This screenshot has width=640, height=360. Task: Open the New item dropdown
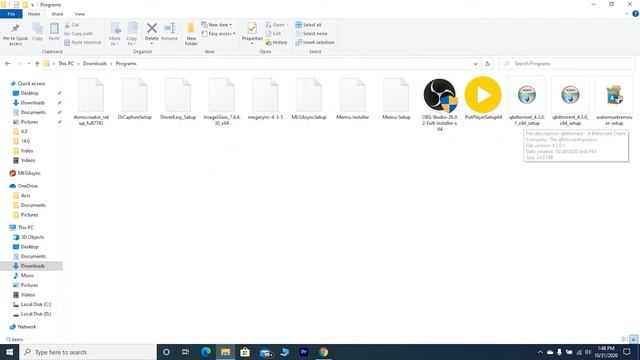[x=217, y=25]
